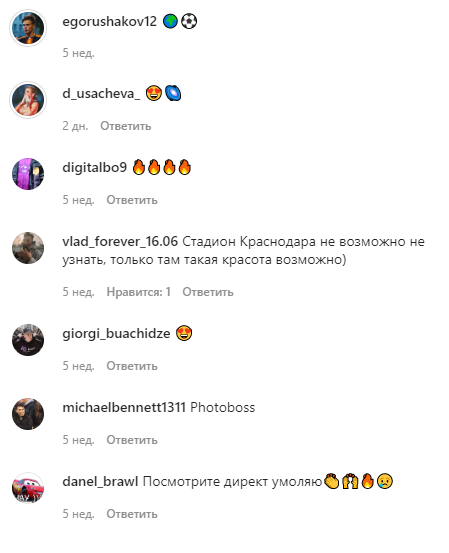
Task: Click giorgi_buachidze profile picture
Action: pyautogui.click(x=28, y=340)
